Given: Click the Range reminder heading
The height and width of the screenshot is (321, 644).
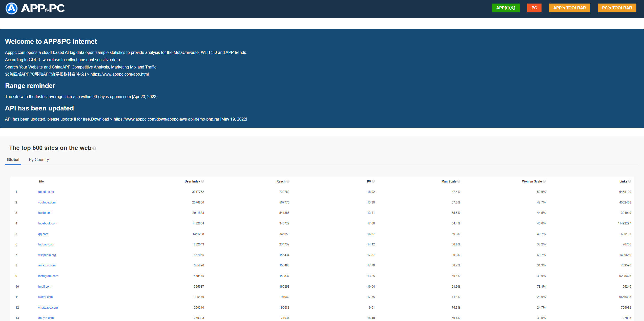Looking at the screenshot, I should click(x=30, y=86).
